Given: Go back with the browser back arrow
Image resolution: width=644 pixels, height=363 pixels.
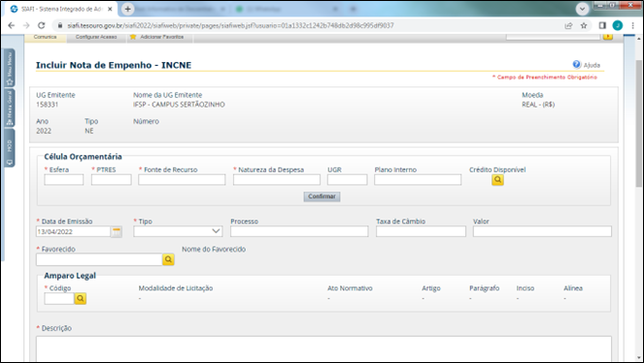Looking at the screenshot, I should (x=11, y=25).
